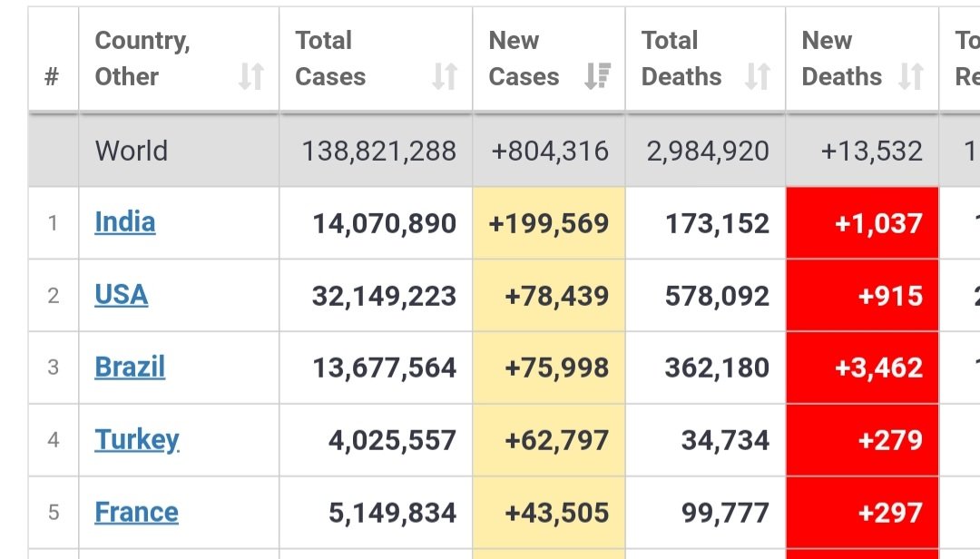Open the Brazil country link

click(130, 367)
